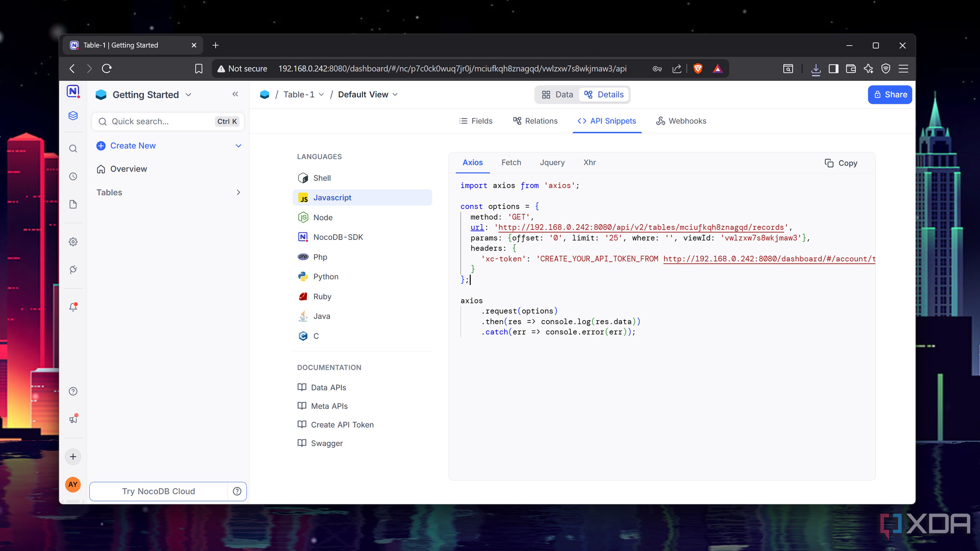Open the Swagger documentation link
980x551 pixels.
[x=320, y=443]
